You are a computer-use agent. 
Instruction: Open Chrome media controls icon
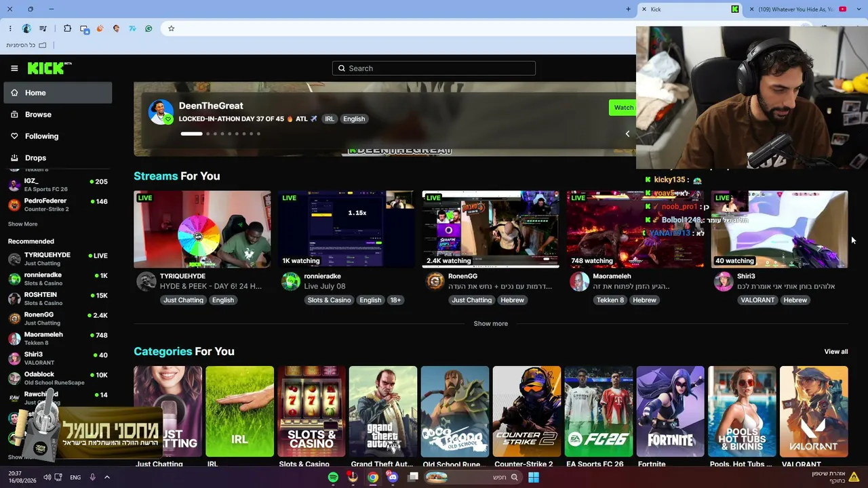click(43, 28)
